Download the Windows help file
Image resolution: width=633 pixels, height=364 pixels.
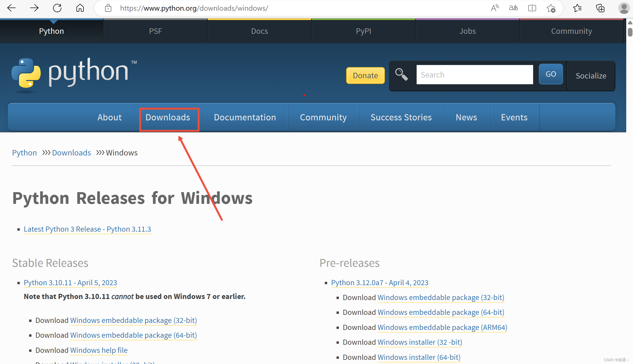pos(99,350)
